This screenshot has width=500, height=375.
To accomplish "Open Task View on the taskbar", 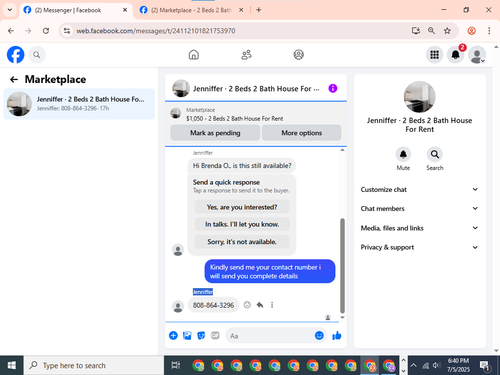I will (176, 365).
